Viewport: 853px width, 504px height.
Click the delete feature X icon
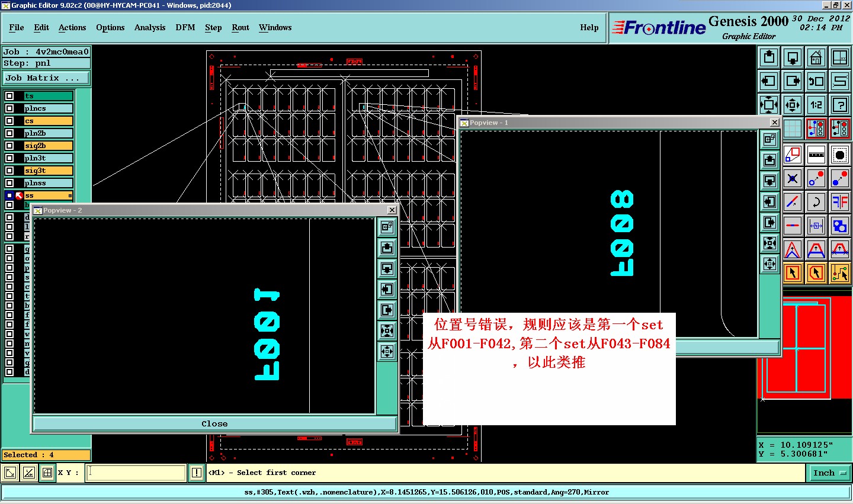click(x=793, y=178)
